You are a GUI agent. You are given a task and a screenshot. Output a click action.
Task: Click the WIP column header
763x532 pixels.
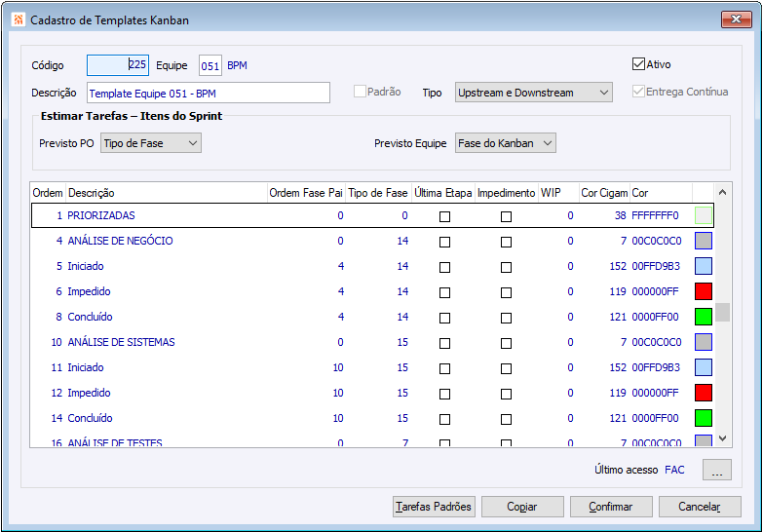[558, 193]
